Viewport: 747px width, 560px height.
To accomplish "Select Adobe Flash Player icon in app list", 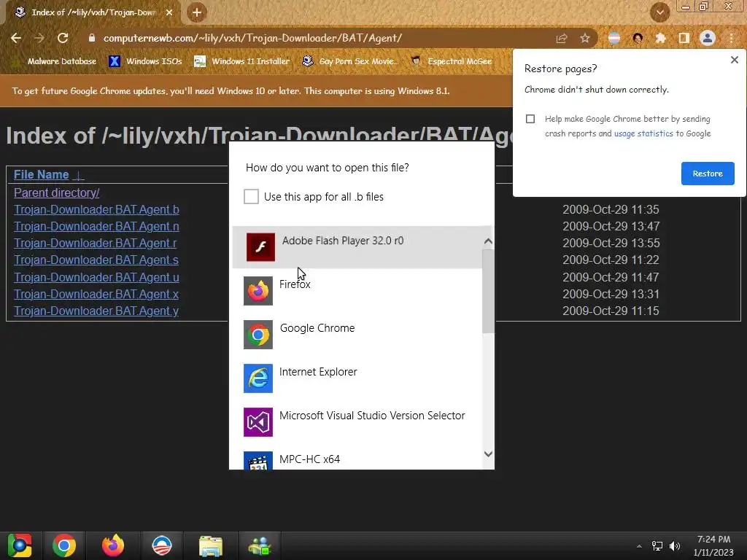I will (260, 246).
